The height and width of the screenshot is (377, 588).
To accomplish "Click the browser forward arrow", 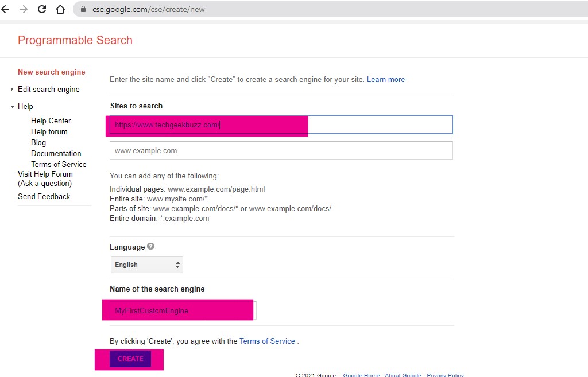I will [x=24, y=9].
